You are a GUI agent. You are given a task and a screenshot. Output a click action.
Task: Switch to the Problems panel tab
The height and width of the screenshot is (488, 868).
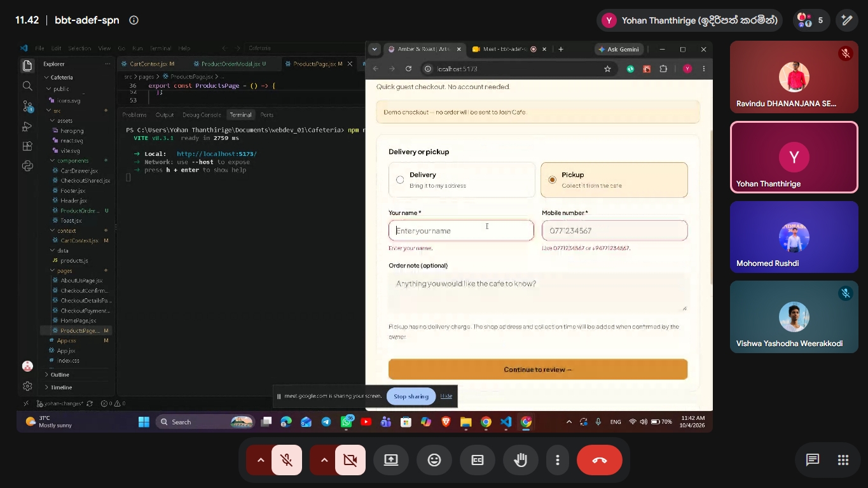[x=134, y=115]
